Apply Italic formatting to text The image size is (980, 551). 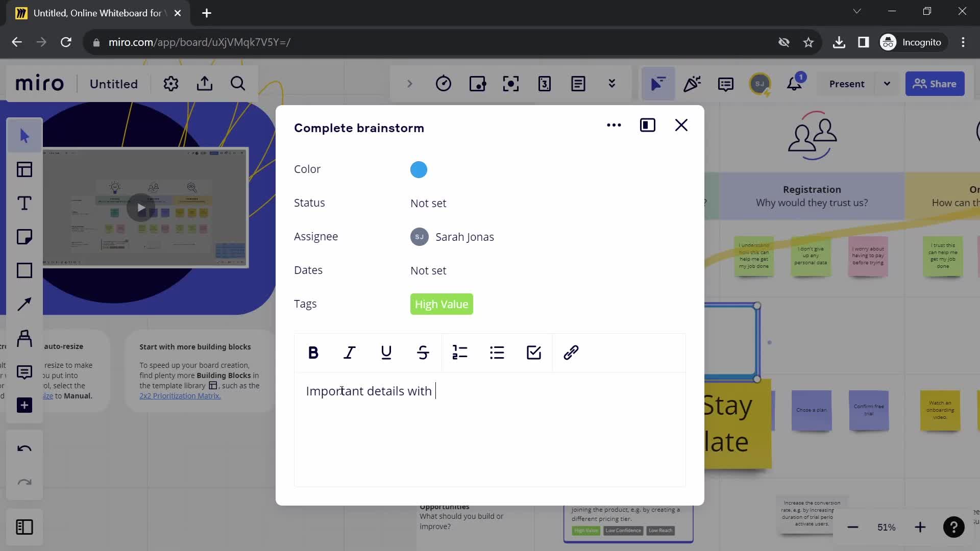[349, 353]
